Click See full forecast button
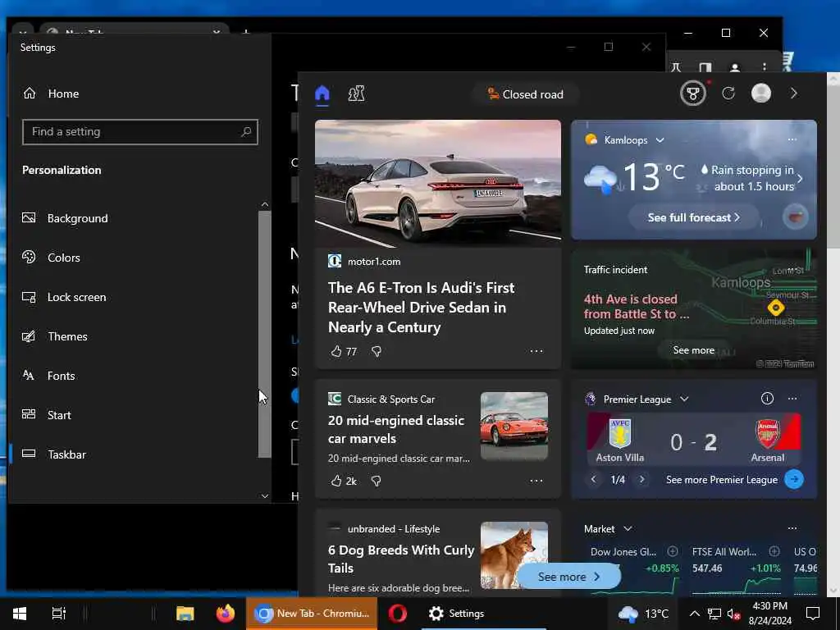840x630 pixels. tap(694, 217)
